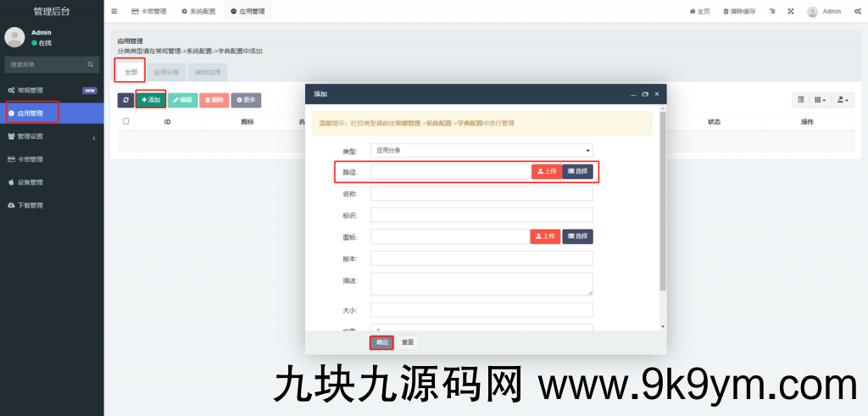The height and width of the screenshot is (416, 868).
Task: Open 下载管理 in the sidebar
Action: 52,205
